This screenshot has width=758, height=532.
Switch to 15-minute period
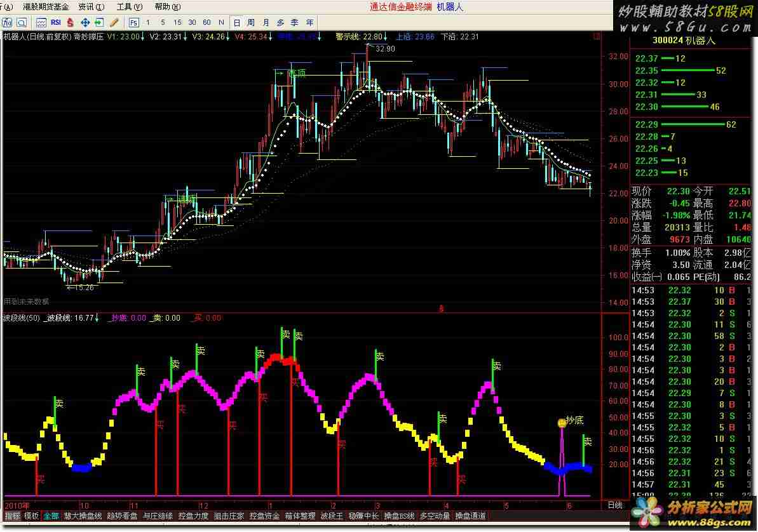click(177, 22)
